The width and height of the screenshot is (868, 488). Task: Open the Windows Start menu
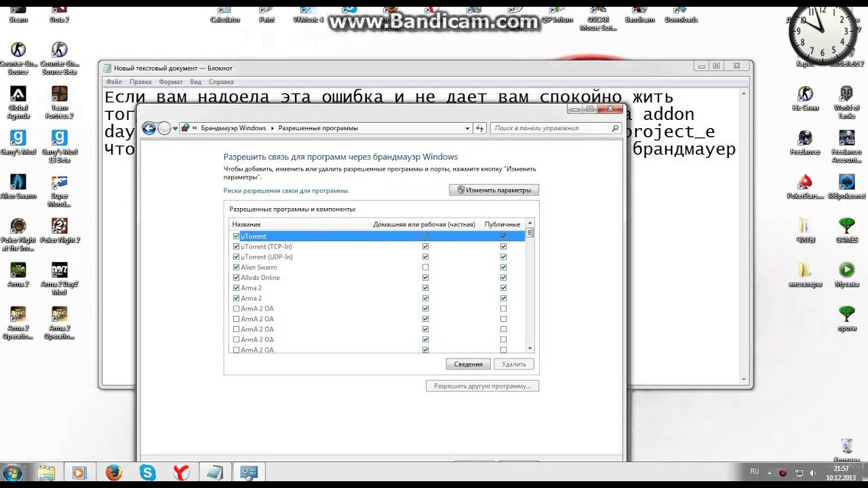pyautogui.click(x=12, y=472)
